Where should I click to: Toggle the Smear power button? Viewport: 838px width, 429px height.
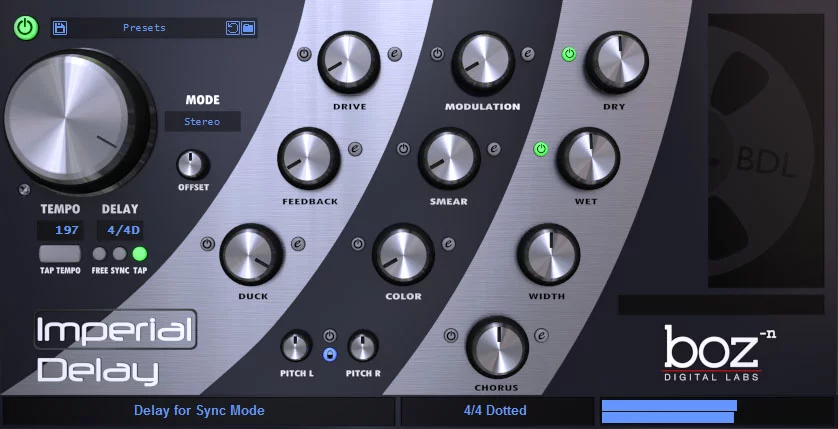(x=404, y=149)
